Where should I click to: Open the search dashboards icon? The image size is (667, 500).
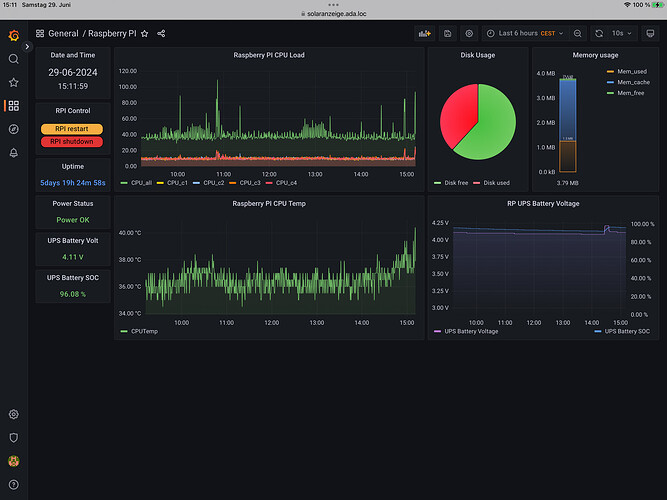click(x=14, y=59)
